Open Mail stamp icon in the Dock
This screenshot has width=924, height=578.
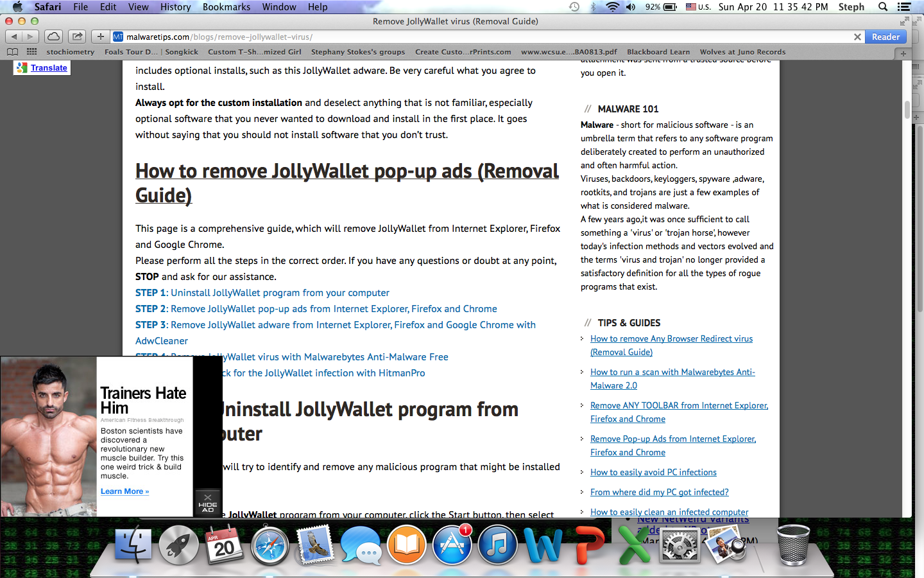point(315,545)
